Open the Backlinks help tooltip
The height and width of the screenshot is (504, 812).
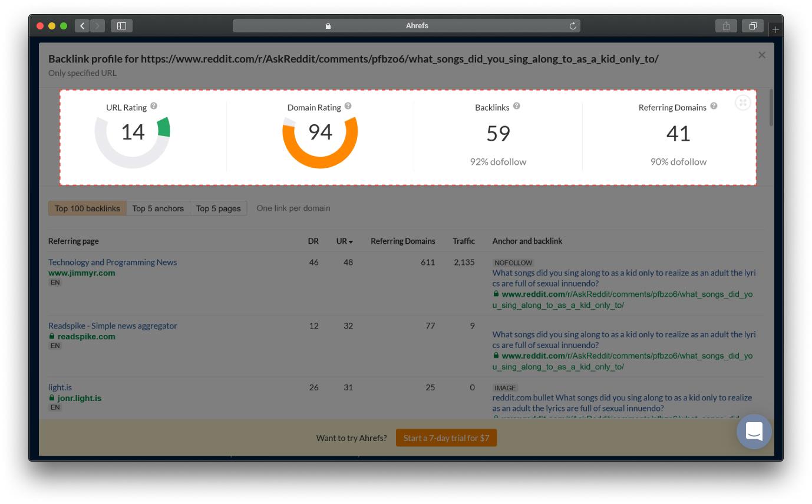click(x=517, y=106)
